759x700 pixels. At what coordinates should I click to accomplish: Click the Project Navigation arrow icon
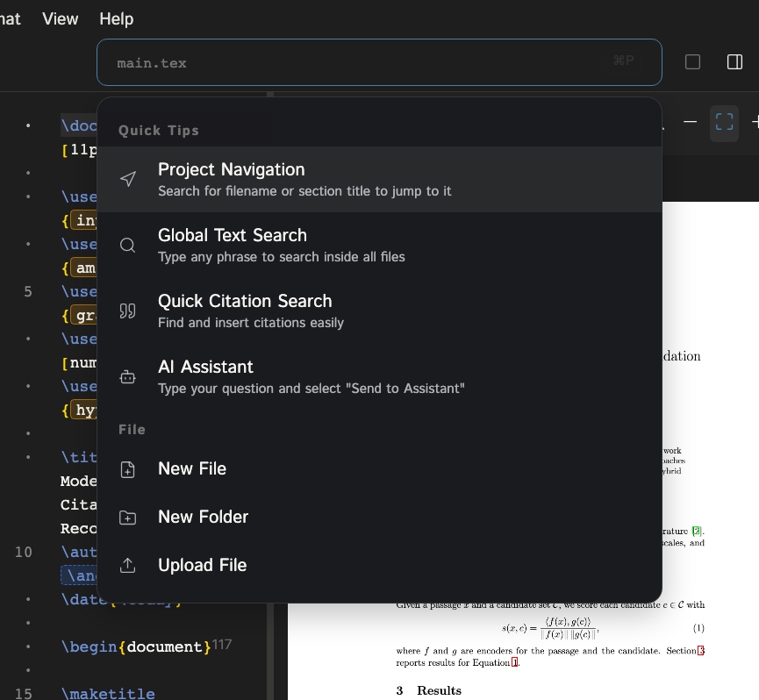point(128,179)
